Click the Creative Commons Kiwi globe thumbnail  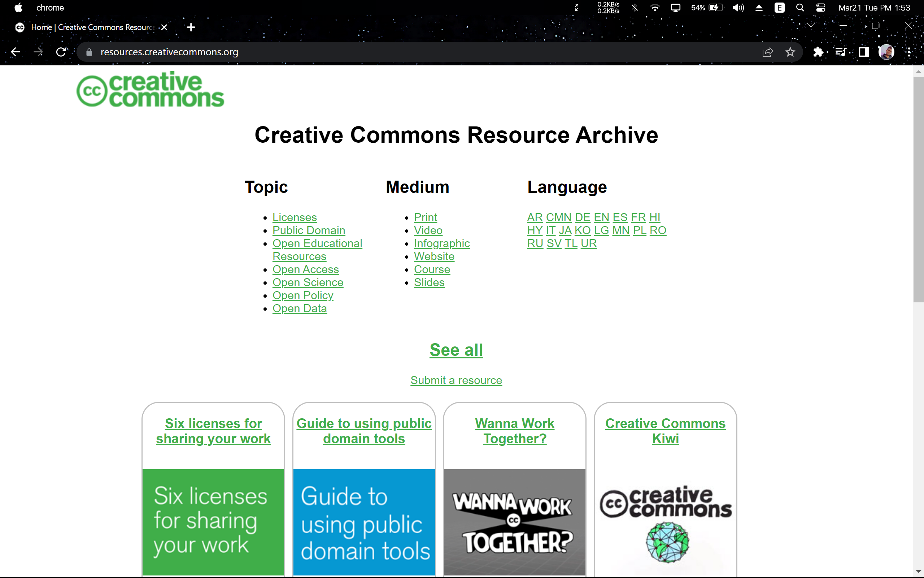click(665, 522)
